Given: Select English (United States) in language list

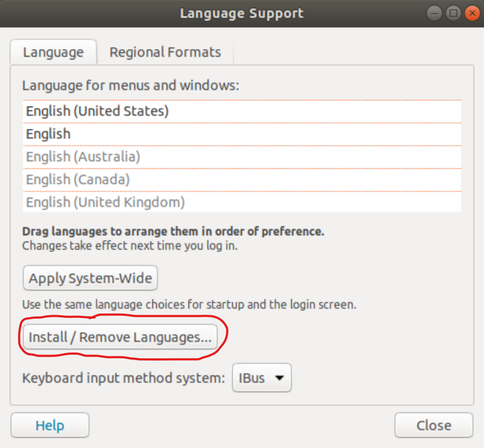Looking at the screenshot, I should 97,111.
